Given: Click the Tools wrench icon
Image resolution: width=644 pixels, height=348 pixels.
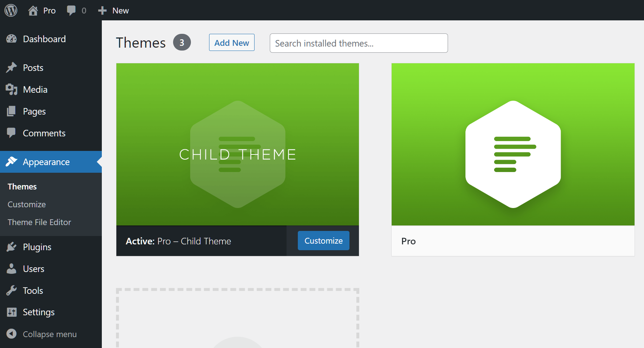Looking at the screenshot, I should [12, 290].
